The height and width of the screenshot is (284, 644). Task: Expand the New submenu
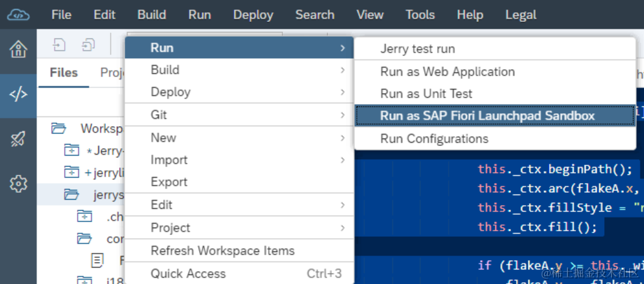tap(239, 138)
